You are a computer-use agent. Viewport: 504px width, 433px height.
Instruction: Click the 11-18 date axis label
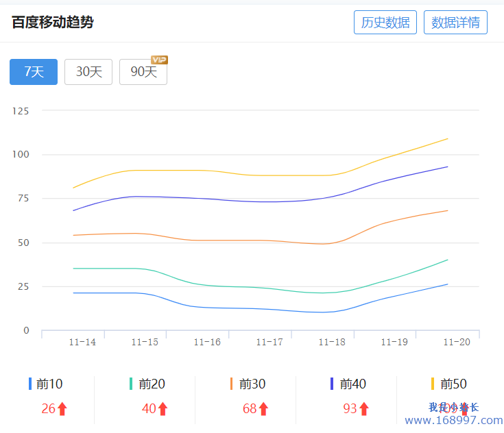click(x=332, y=342)
